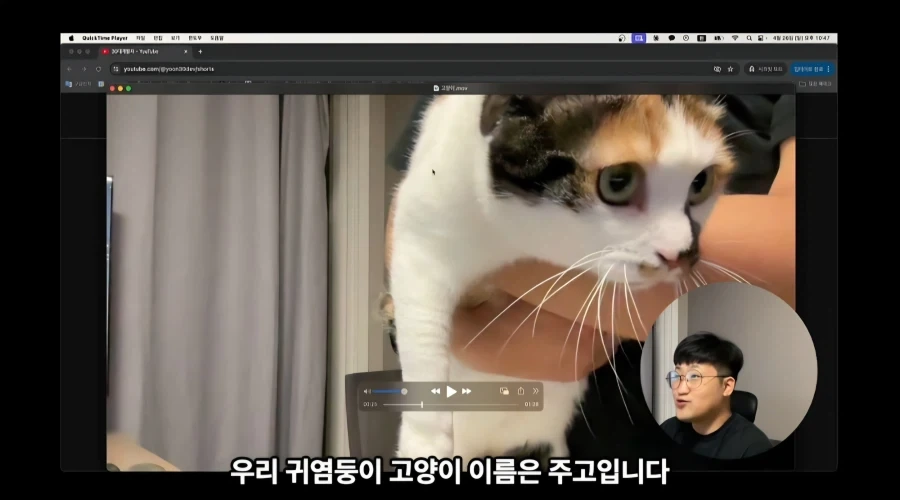
Task: Open the 보기 (View) menu
Action: (175, 38)
